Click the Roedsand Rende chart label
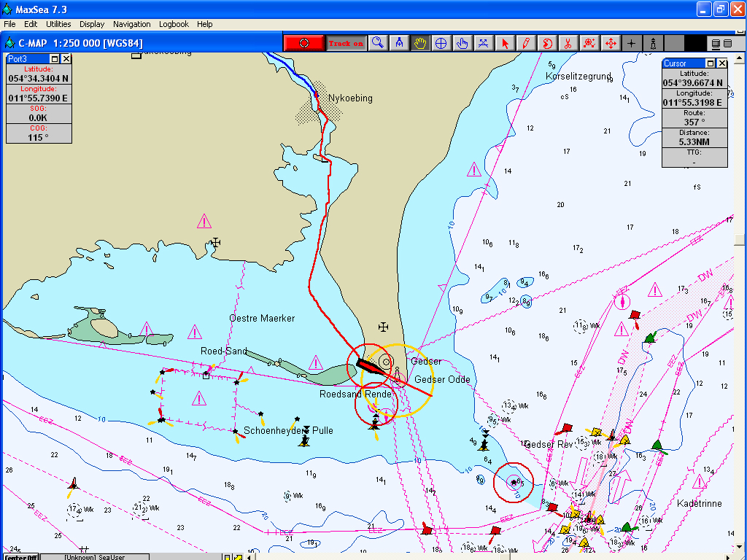The image size is (747, 560). pyautogui.click(x=355, y=394)
